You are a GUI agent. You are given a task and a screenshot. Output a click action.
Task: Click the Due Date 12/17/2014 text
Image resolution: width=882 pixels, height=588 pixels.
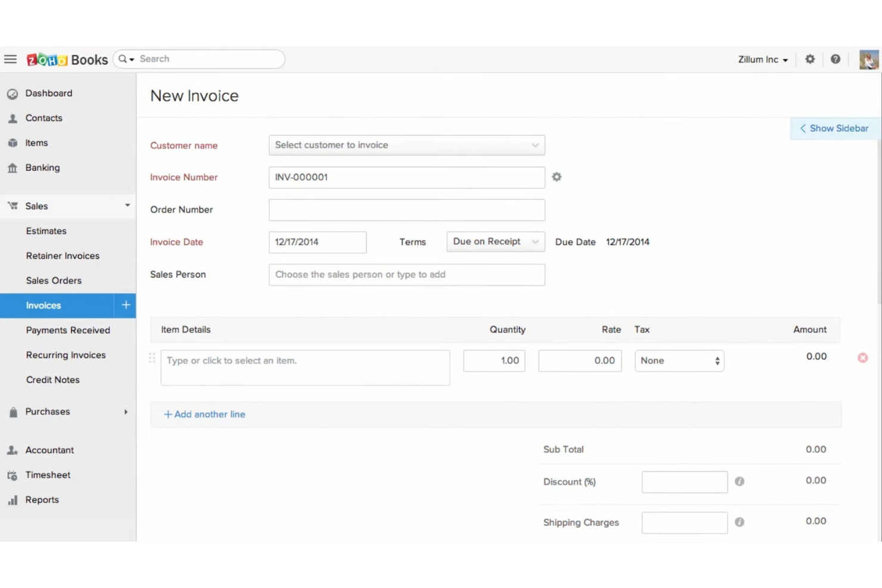tap(628, 242)
